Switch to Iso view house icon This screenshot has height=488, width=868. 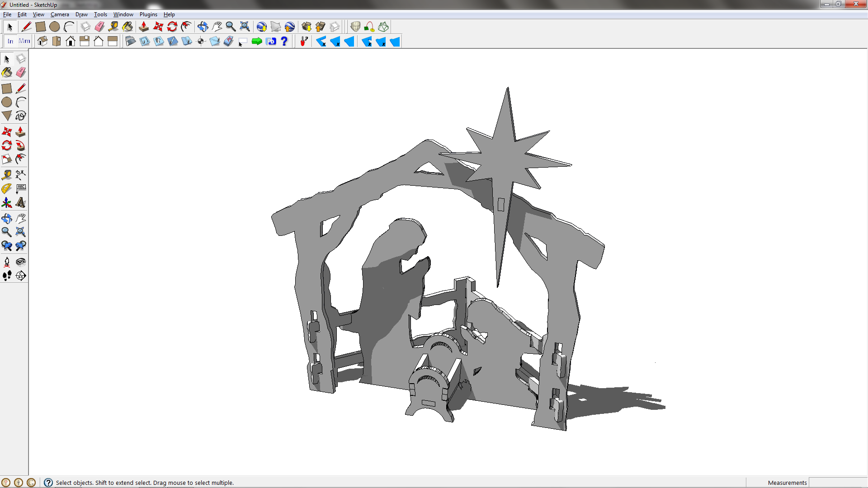[x=42, y=42]
